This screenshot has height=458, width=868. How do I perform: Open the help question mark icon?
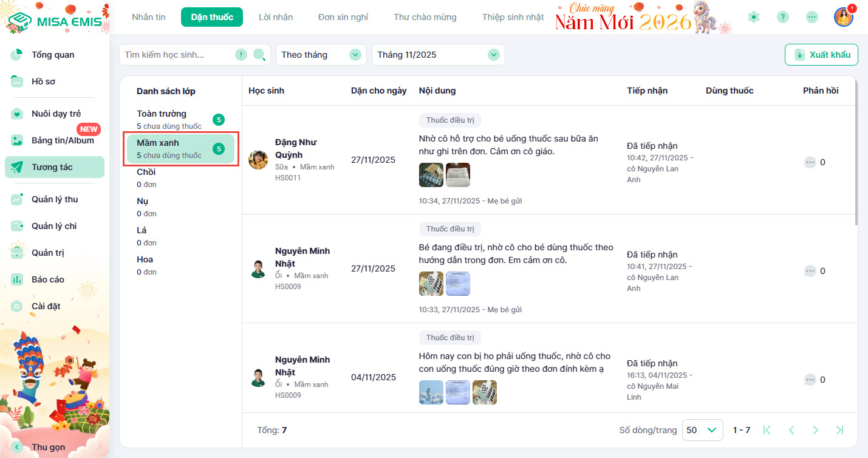783,17
